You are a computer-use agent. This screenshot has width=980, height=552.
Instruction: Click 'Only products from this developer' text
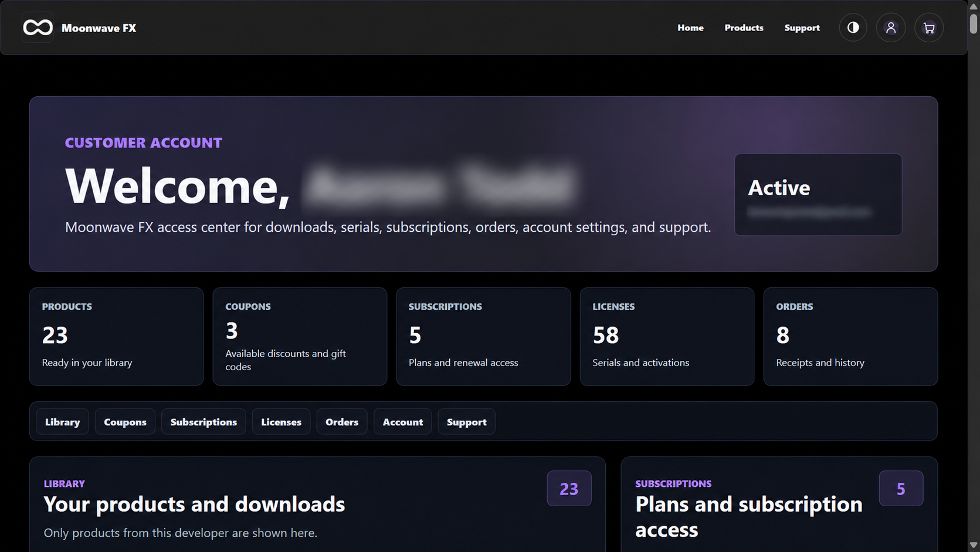click(x=180, y=533)
